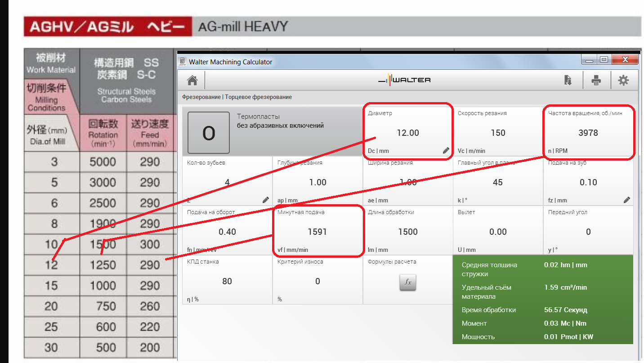644x363 pixels.
Task: Click mill diameter 15 in the AG-mill table
Action: [x=51, y=286]
